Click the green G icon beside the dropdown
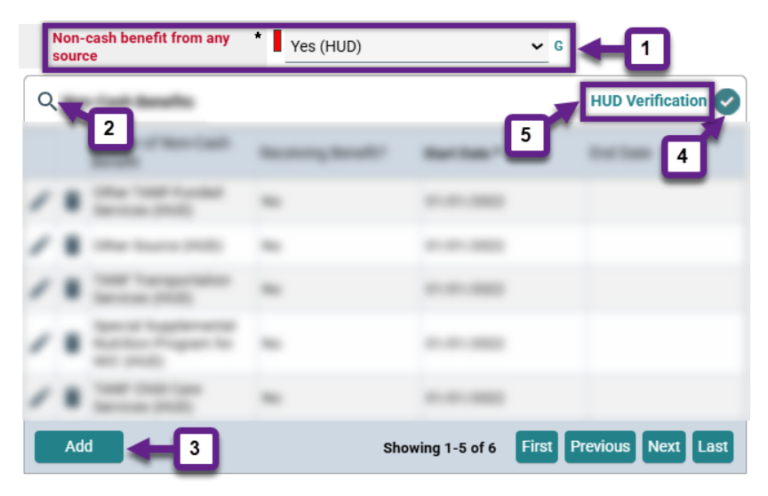This screenshot has height=496, width=768. [558, 46]
